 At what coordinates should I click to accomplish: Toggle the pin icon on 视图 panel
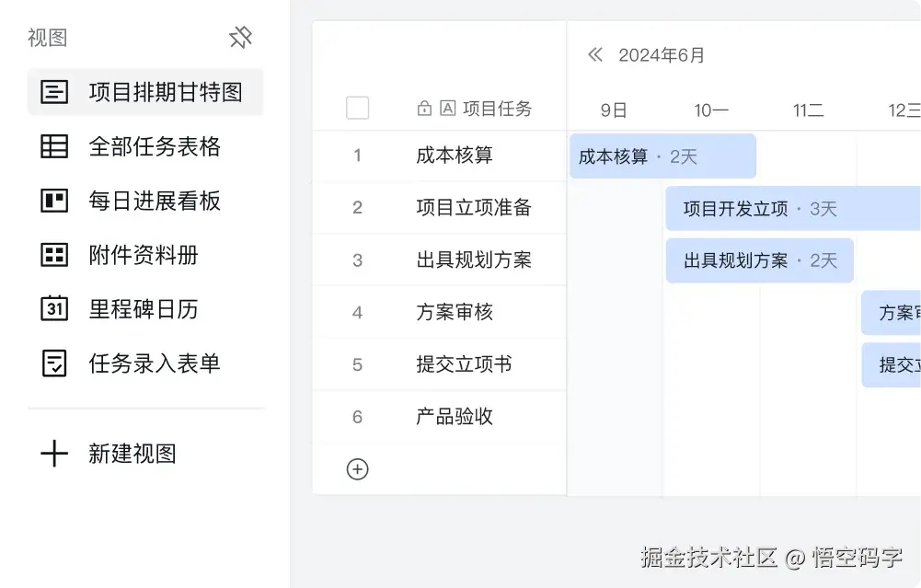(x=240, y=38)
